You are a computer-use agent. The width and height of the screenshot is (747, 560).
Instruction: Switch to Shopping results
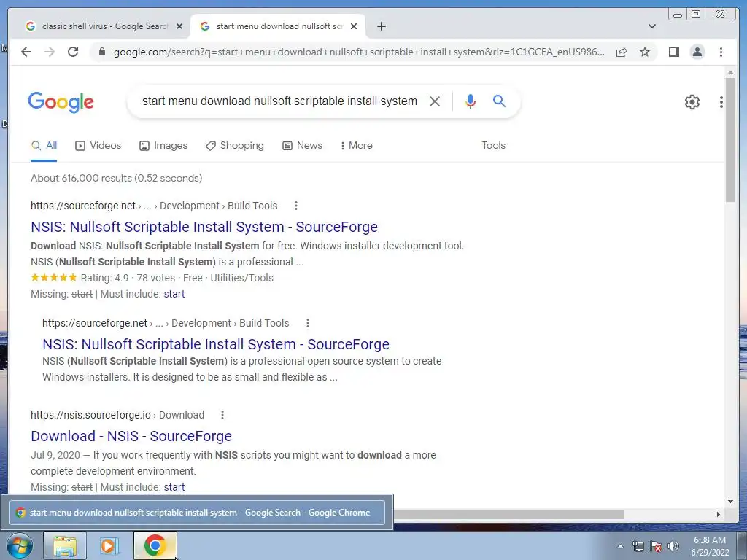click(235, 146)
